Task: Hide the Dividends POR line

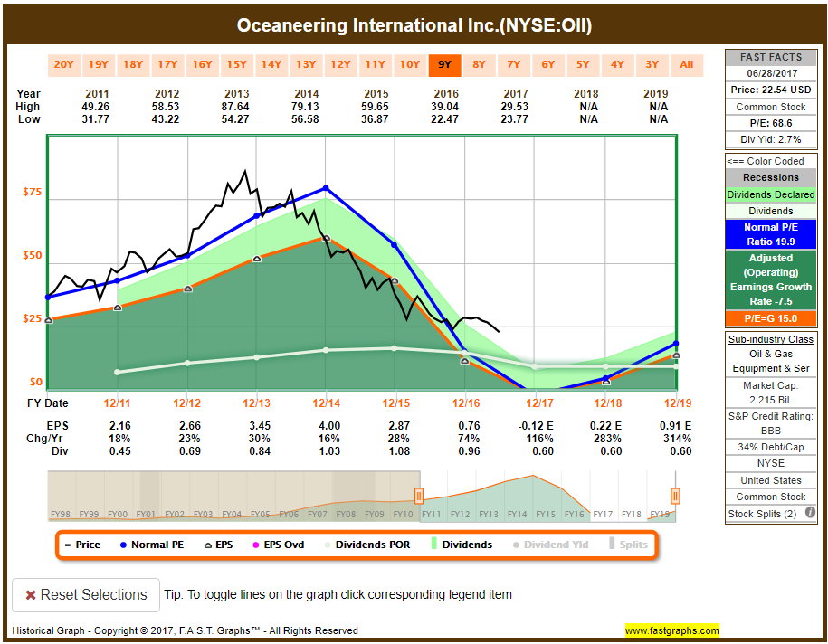Action: (x=367, y=545)
